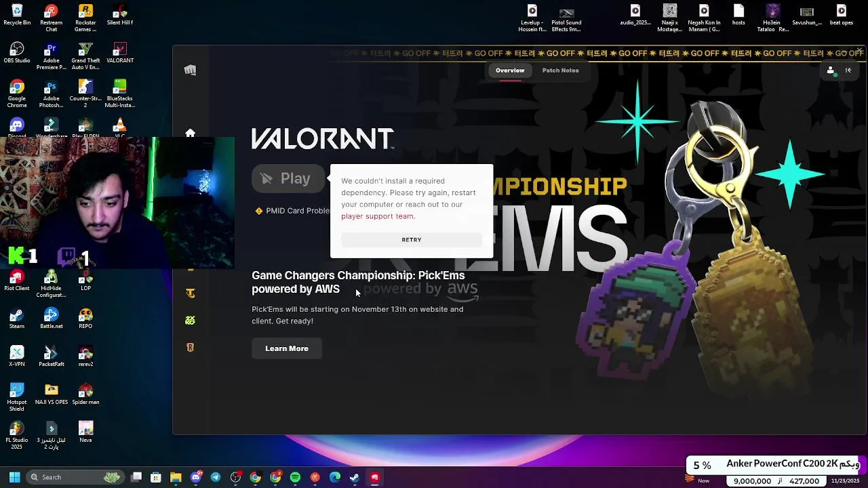
Task: Open REPO desktop icon
Action: 85,319
